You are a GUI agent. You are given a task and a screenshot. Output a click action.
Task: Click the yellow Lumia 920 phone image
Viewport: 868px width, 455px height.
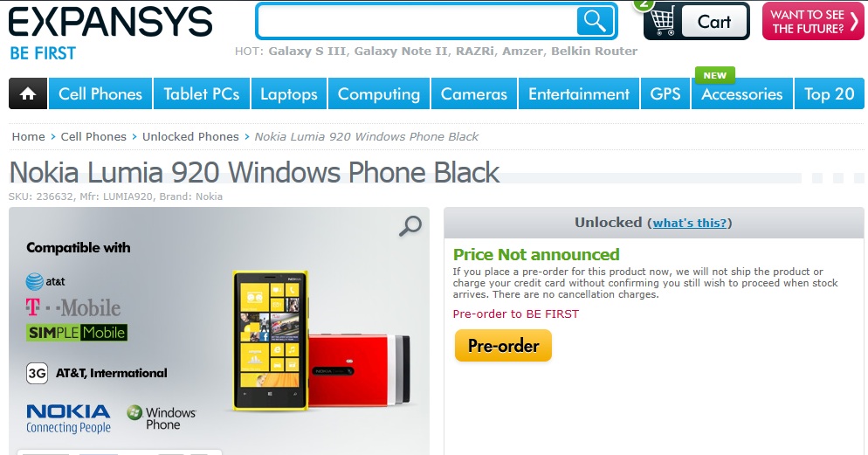[271, 340]
